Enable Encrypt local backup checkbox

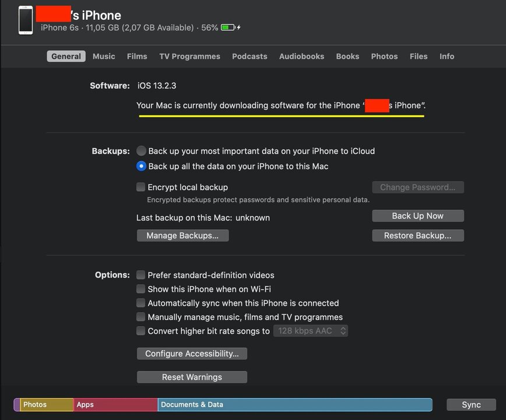click(140, 187)
